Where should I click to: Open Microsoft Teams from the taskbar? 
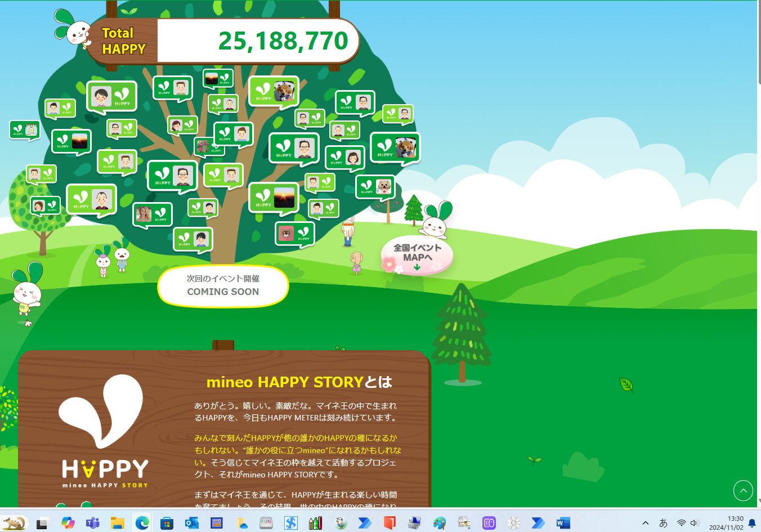click(x=92, y=523)
